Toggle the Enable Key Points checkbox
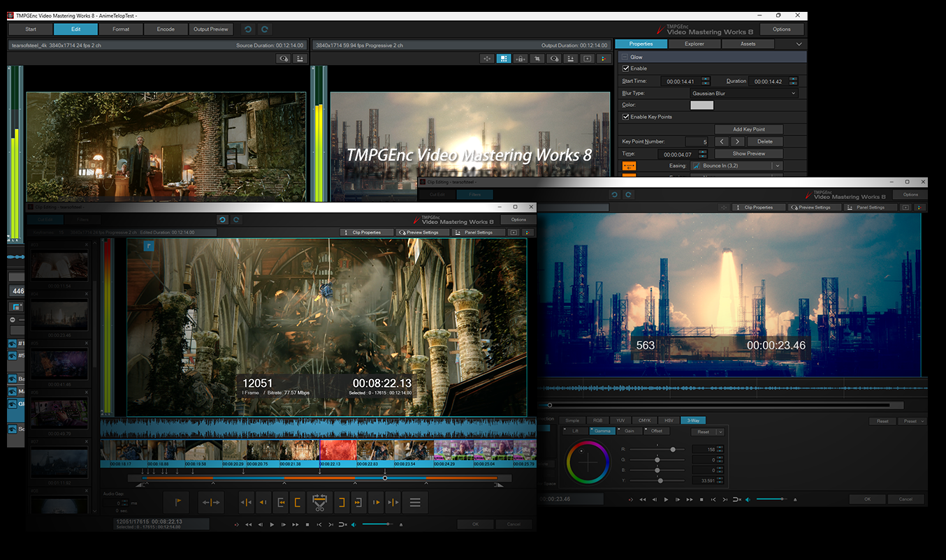Image resolution: width=946 pixels, height=560 pixels. [626, 117]
